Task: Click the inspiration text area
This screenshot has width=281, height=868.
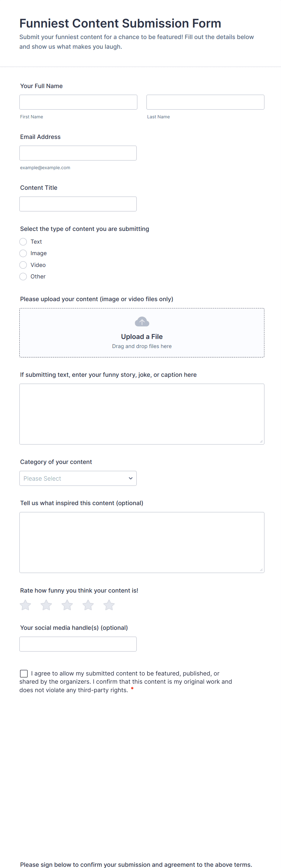Action: pyautogui.click(x=142, y=542)
